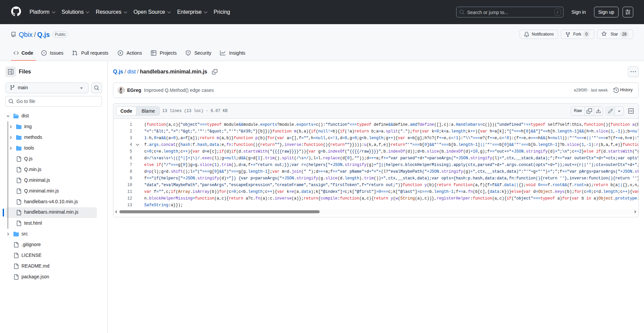Open the package.json file
Image resolution: width=644 pixels, height=333 pixels.
pyautogui.click(x=35, y=277)
